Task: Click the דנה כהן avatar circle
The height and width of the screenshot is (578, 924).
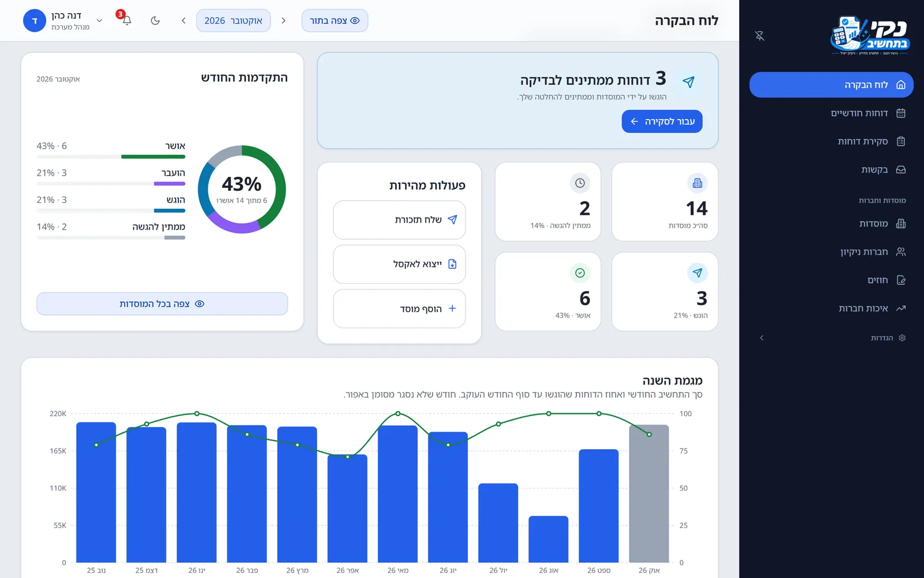Action: (x=35, y=20)
